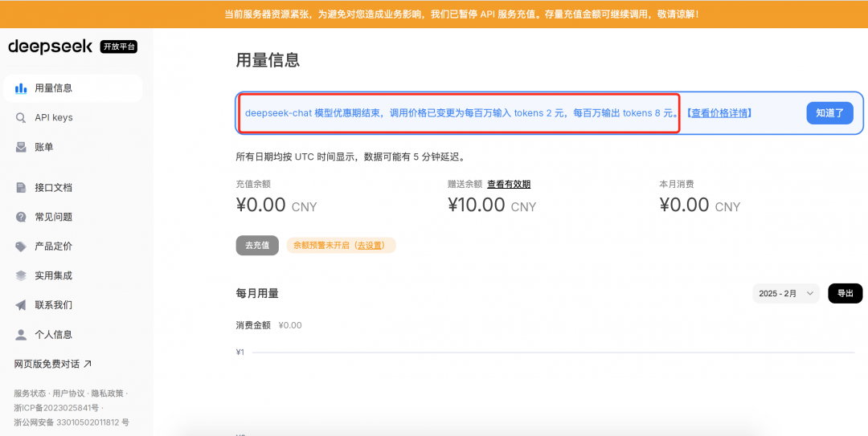Open the 网页版免费对话 external link
This screenshot has height=436, width=868.
(x=53, y=364)
